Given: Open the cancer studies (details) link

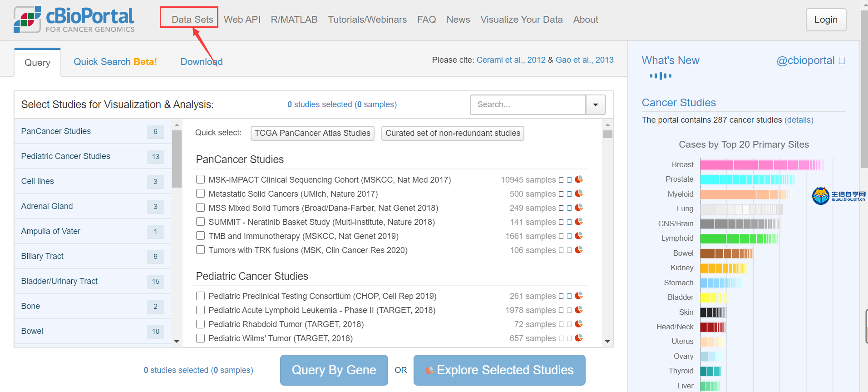Looking at the screenshot, I should click(799, 120).
